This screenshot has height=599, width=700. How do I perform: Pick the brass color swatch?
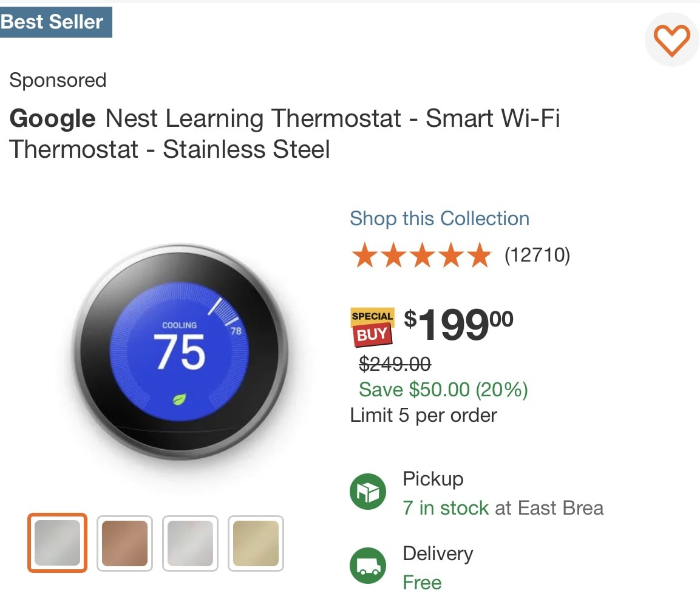point(256,543)
